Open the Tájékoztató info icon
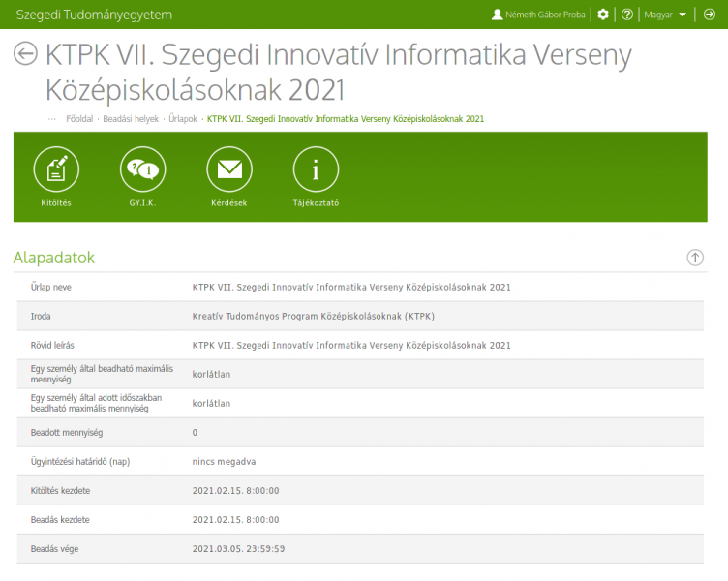Viewport: 728px width, 581px height. tap(316, 170)
